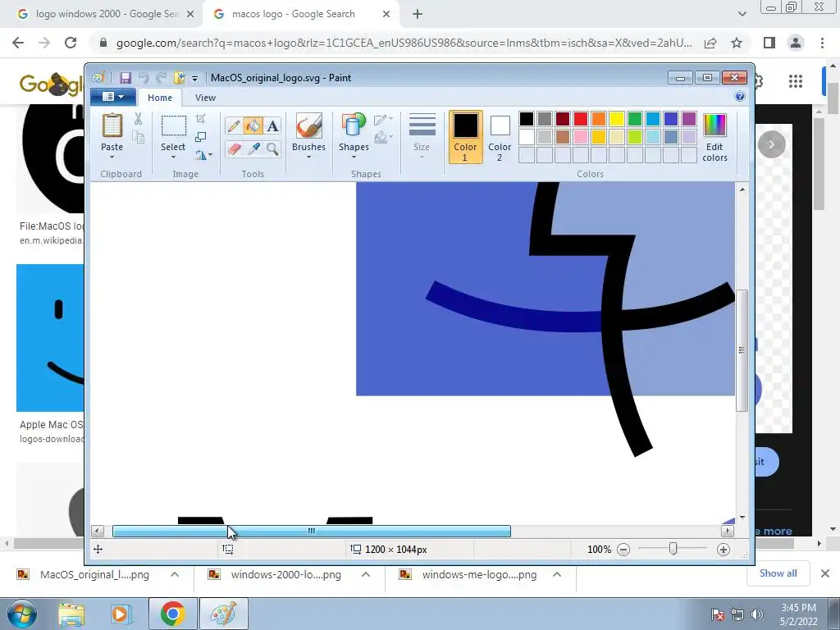This screenshot has width=840, height=630.
Task: Select Color 2 background button
Action: click(x=500, y=137)
